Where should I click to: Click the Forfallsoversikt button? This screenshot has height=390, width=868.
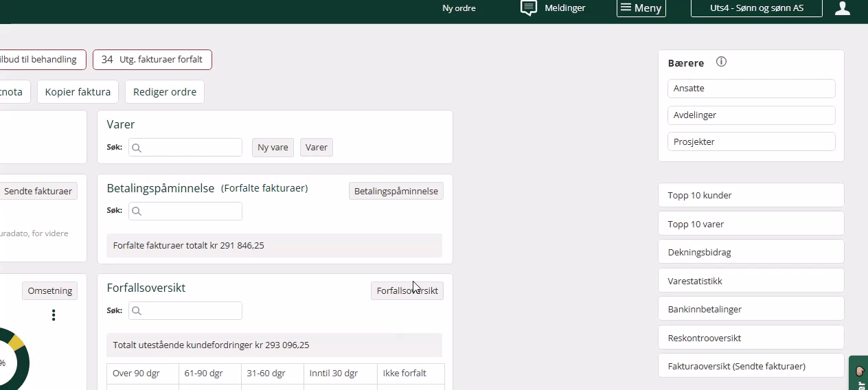[x=407, y=291]
